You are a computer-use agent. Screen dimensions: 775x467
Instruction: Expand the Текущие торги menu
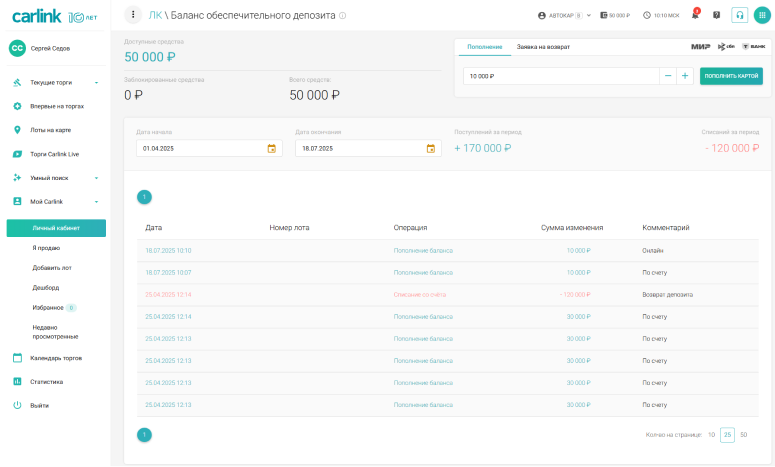(x=96, y=82)
